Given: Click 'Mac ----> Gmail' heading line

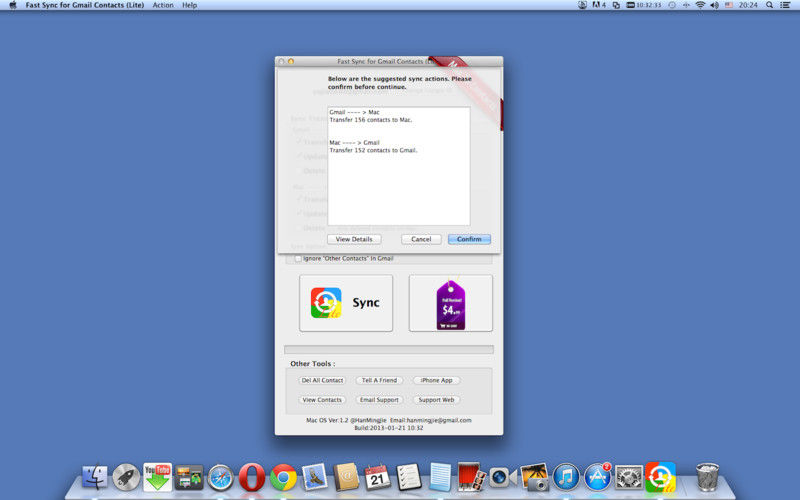Looking at the screenshot, I should (355, 143).
